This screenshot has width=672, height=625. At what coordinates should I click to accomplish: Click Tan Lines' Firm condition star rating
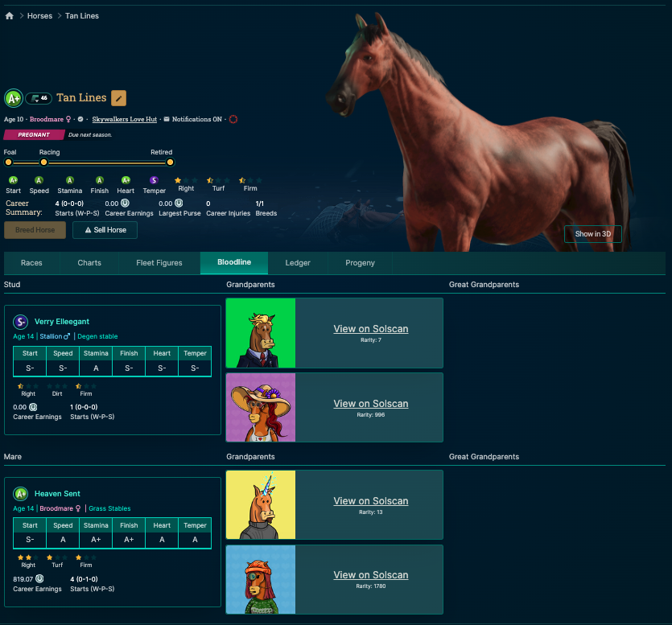click(250, 180)
